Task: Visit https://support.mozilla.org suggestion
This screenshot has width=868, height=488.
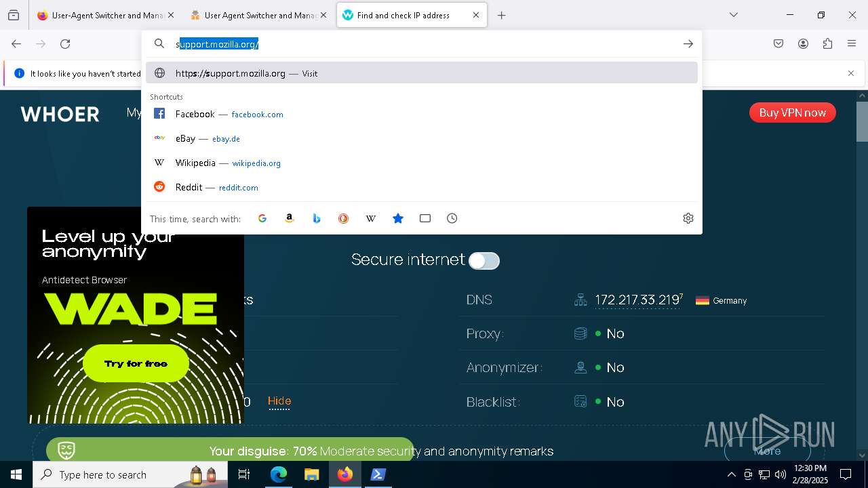Action: click(x=422, y=73)
